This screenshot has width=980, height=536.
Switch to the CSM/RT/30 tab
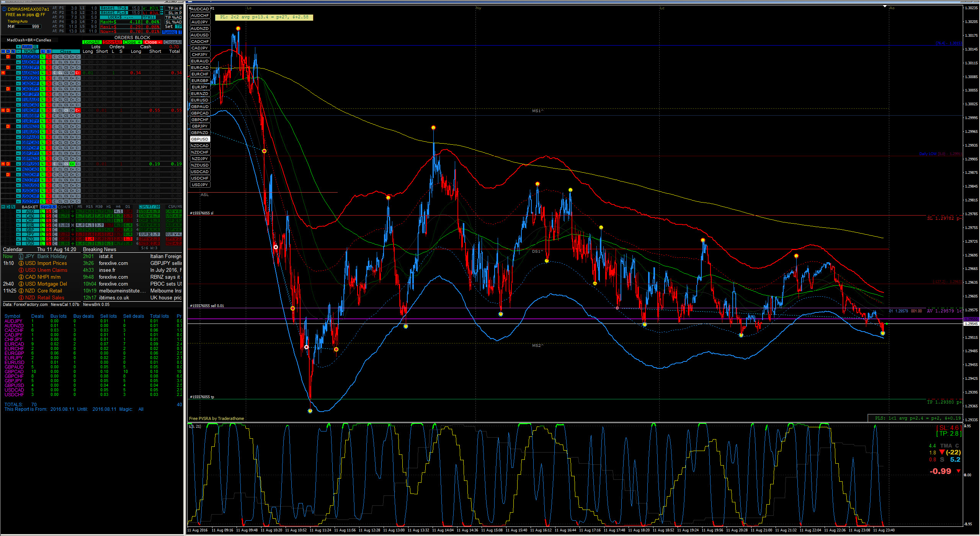(149, 207)
